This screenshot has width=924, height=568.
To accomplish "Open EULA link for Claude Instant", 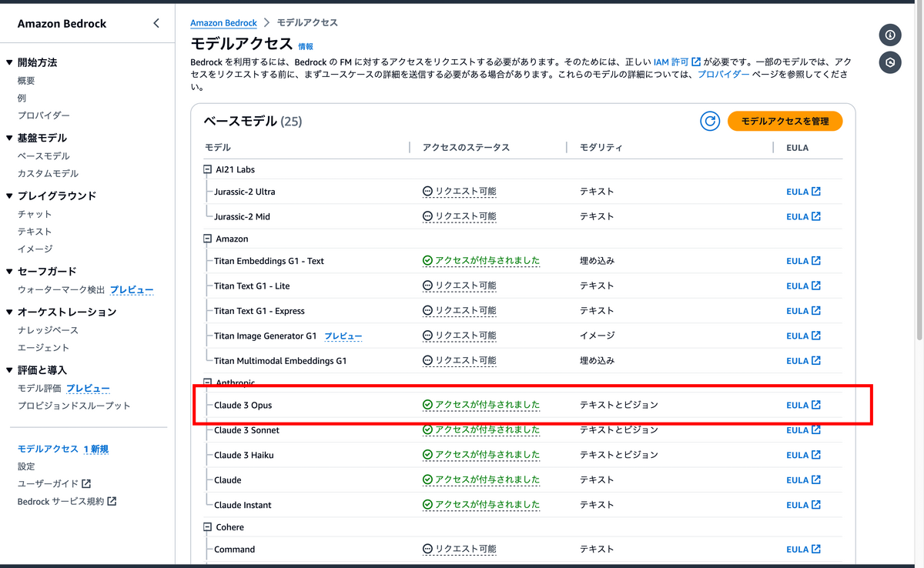I will tap(803, 505).
